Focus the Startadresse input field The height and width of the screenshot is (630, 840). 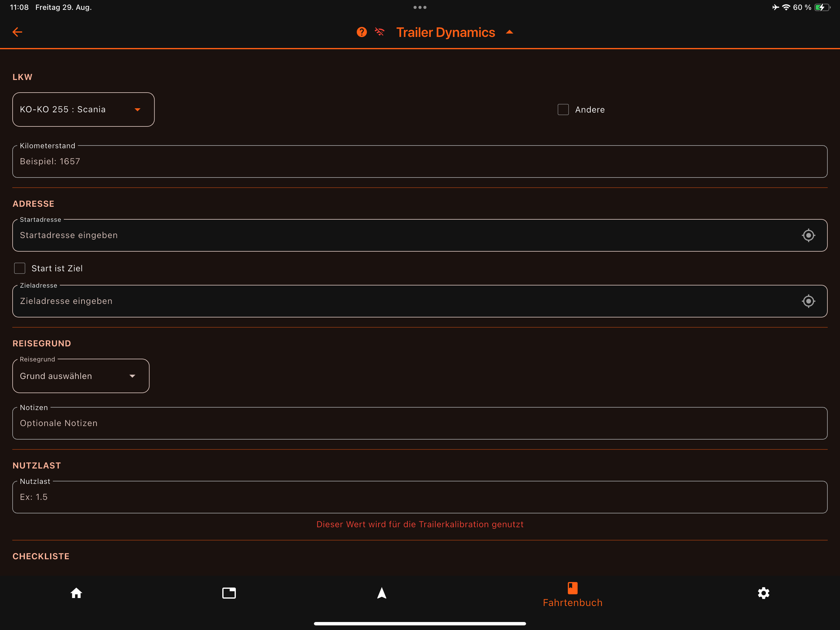420,235
